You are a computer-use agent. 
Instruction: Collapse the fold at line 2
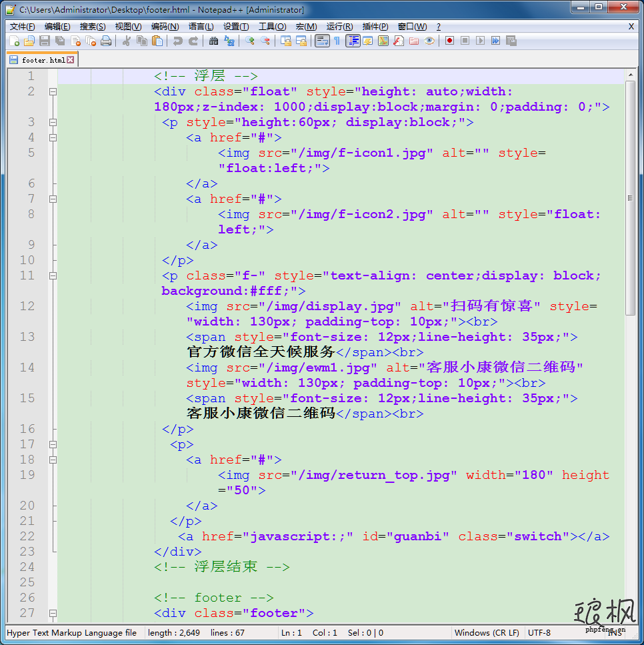point(53,92)
